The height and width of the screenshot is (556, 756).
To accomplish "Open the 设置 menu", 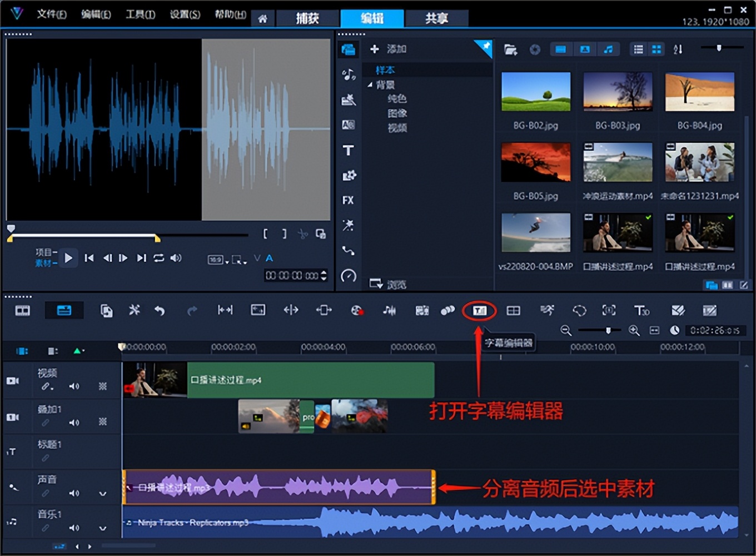I will (184, 14).
